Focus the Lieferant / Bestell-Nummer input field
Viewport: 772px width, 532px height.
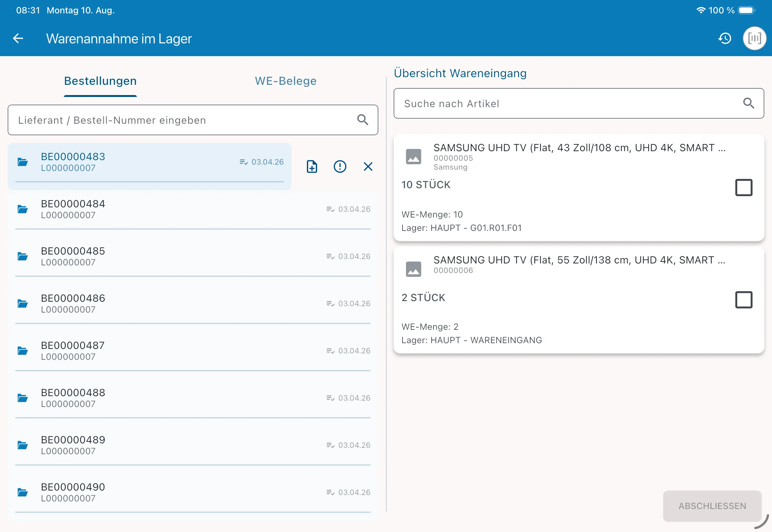pyautogui.click(x=193, y=120)
